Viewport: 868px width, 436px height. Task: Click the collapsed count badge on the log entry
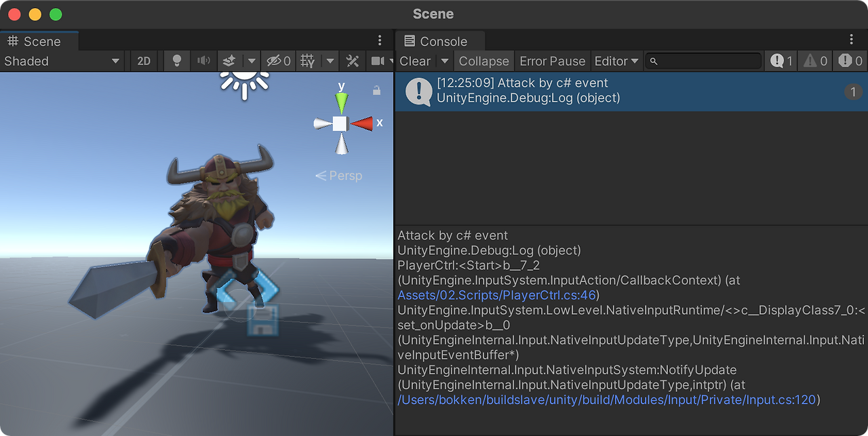pyautogui.click(x=853, y=92)
